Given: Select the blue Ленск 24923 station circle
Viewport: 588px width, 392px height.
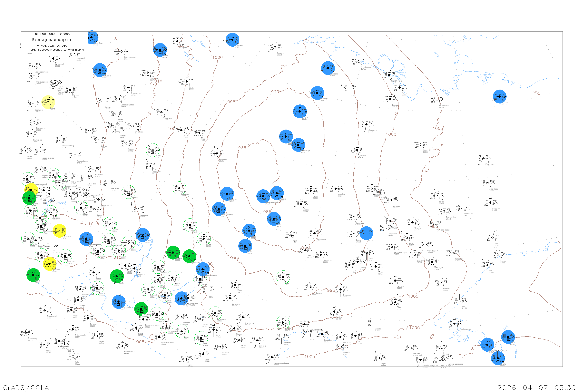Looking at the screenshot, I should [274, 219].
